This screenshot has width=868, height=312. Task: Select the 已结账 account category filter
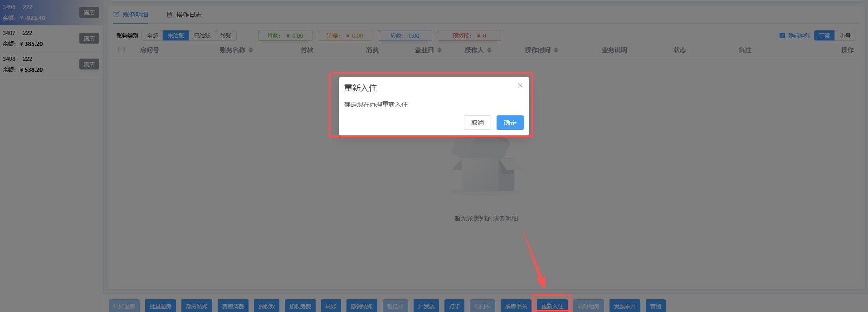(202, 35)
